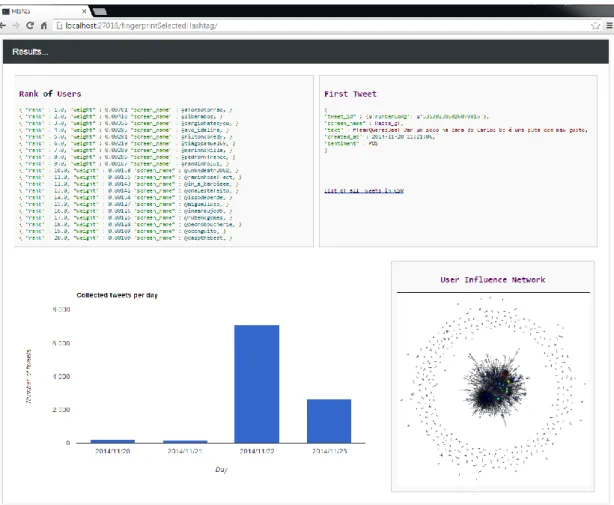Select the User Influence Network heading
Screen dimensions: 614x505
(x=493, y=280)
